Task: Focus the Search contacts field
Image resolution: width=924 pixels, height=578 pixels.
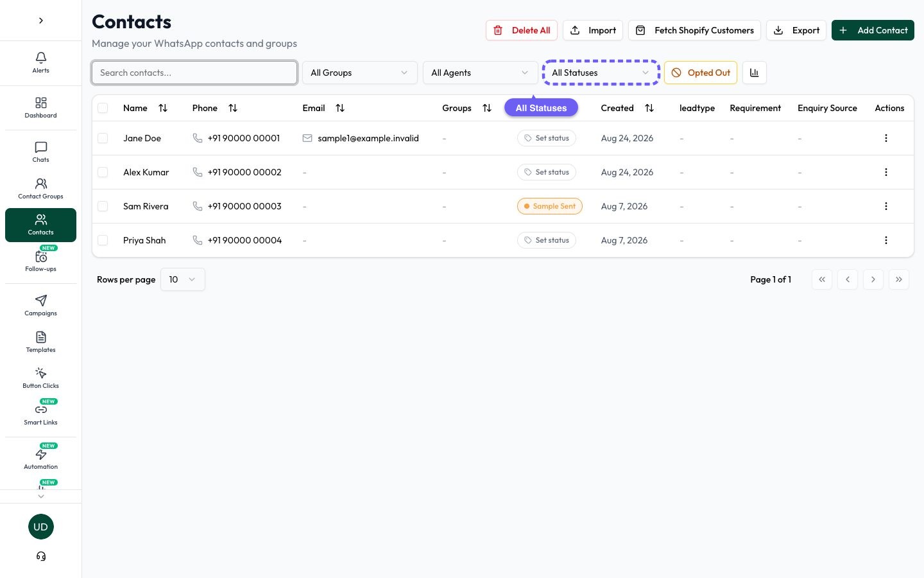Action: click(194, 73)
